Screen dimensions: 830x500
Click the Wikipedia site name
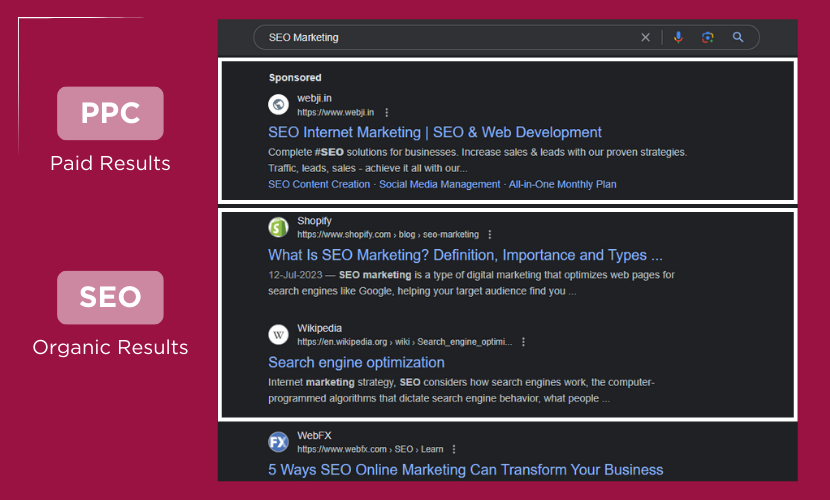[x=319, y=329]
